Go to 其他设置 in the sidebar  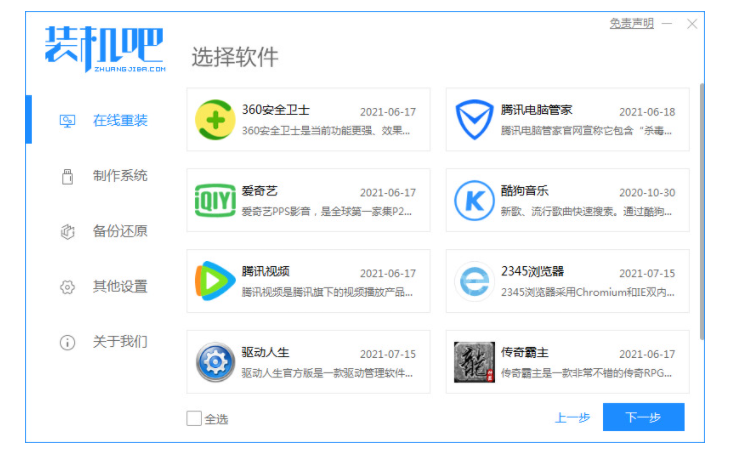pyautogui.click(x=119, y=286)
